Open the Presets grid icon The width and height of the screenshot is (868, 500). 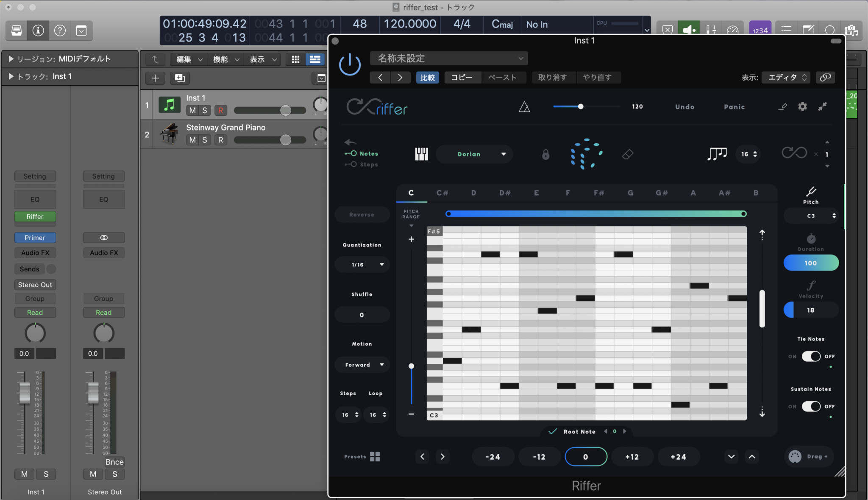[x=375, y=456]
